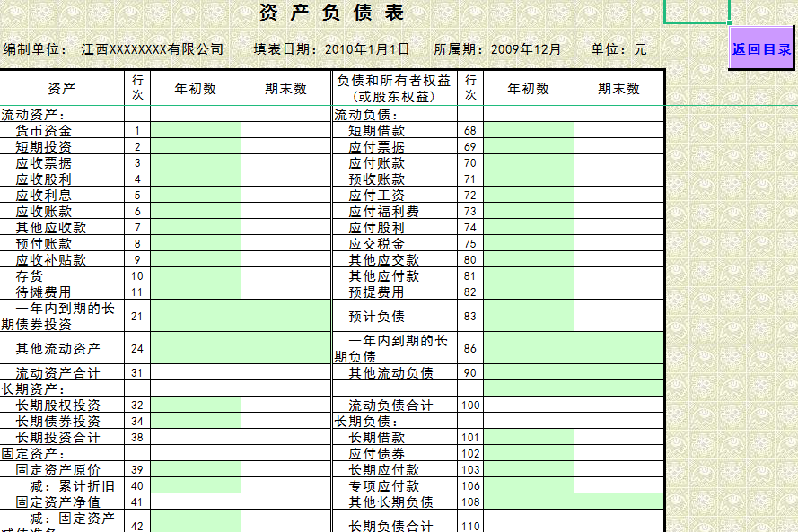798x532 pixels.
Task: Click the 长期借款 input cell for 年初数
Action: pos(530,438)
